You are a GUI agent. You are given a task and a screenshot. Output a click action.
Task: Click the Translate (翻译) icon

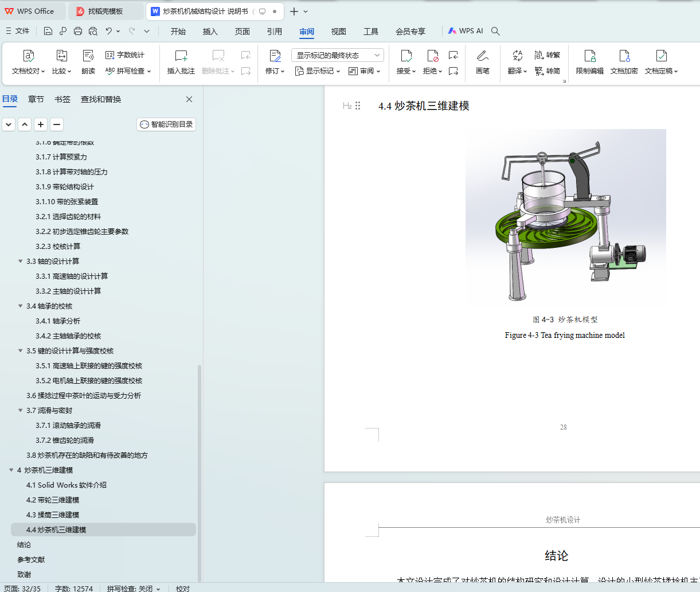tap(517, 56)
